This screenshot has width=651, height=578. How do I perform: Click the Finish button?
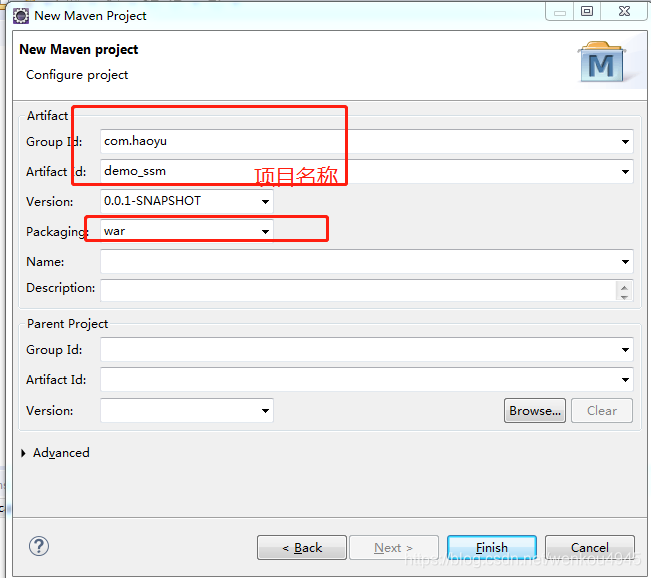click(492, 548)
